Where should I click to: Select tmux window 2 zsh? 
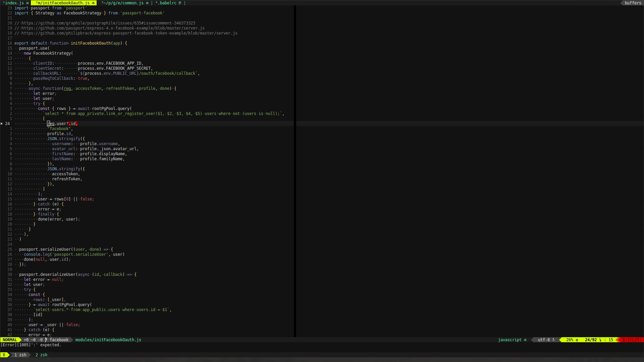pos(41,355)
